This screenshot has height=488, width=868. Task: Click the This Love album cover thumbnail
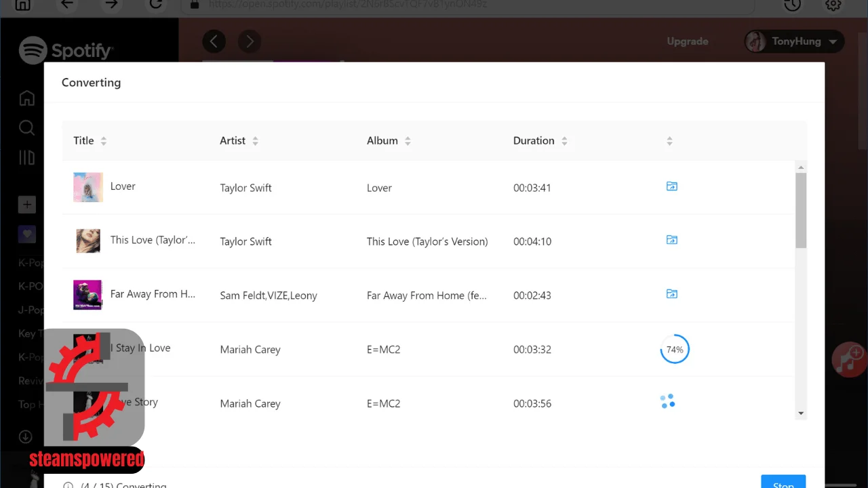[x=88, y=241]
